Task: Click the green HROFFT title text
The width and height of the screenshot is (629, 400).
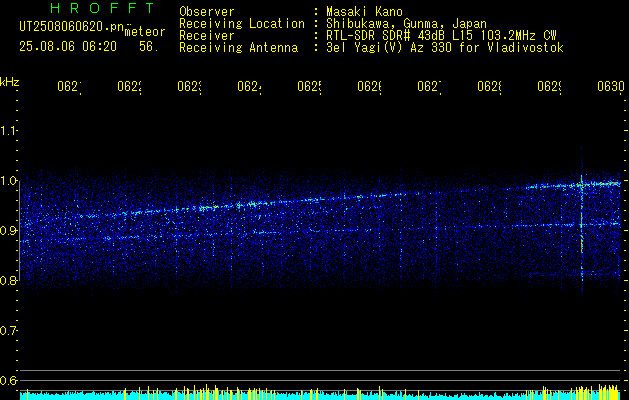Action: pyautogui.click(x=103, y=8)
